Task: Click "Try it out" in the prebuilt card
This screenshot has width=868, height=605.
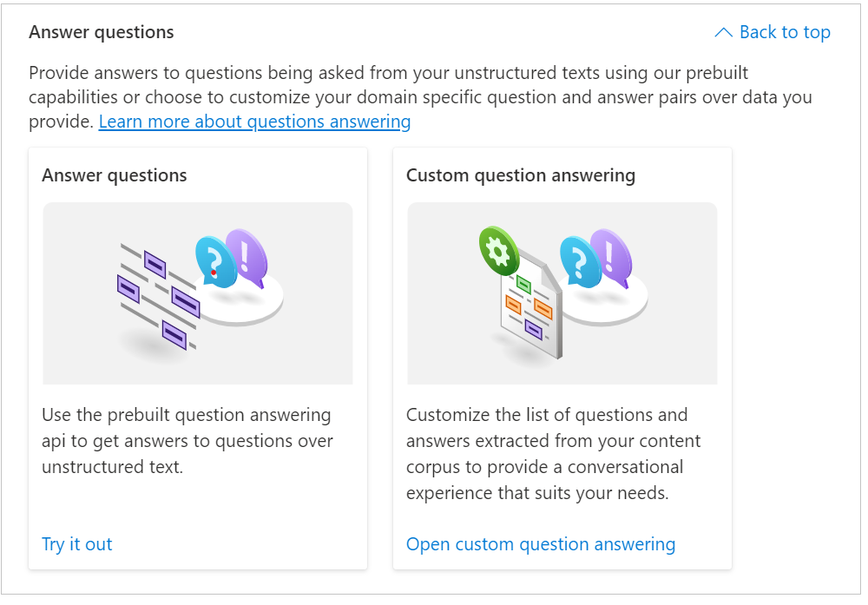Action: click(77, 544)
